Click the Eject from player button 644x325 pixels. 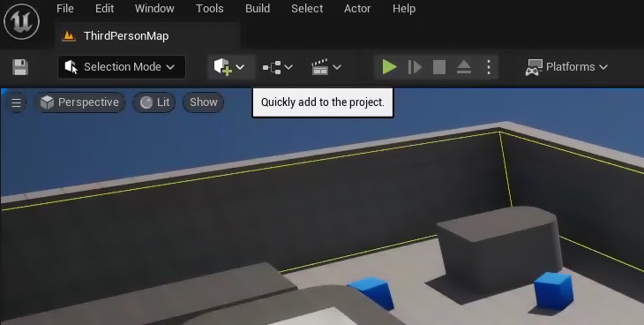tap(464, 67)
